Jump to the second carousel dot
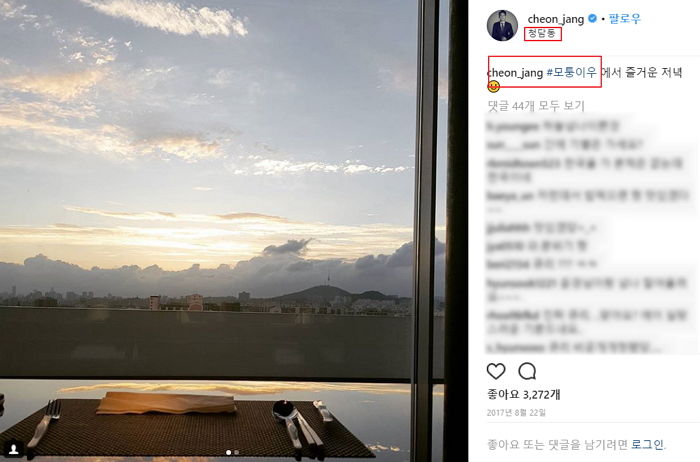 pyautogui.click(x=237, y=452)
